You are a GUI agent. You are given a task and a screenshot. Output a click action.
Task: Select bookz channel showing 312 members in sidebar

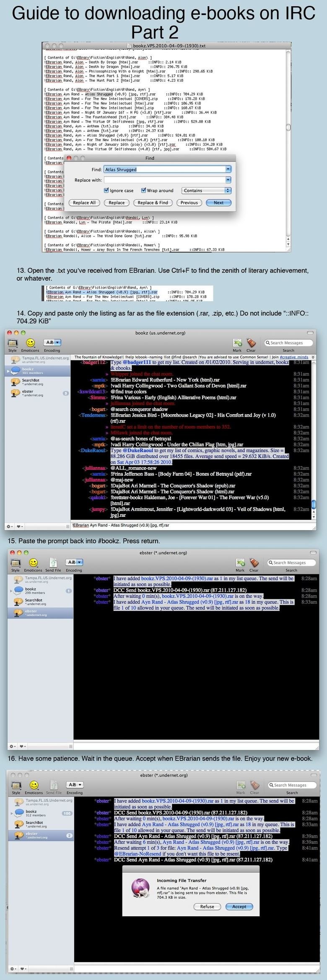pos(31,813)
